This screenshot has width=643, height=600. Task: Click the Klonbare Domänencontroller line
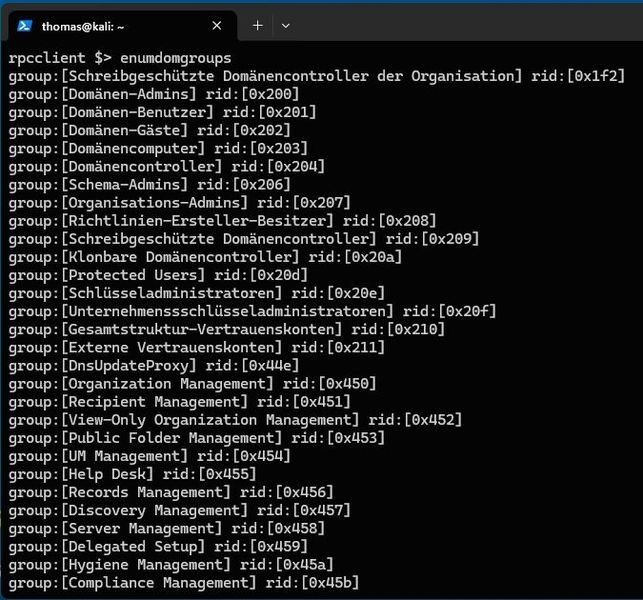click(x=205, y=257)
